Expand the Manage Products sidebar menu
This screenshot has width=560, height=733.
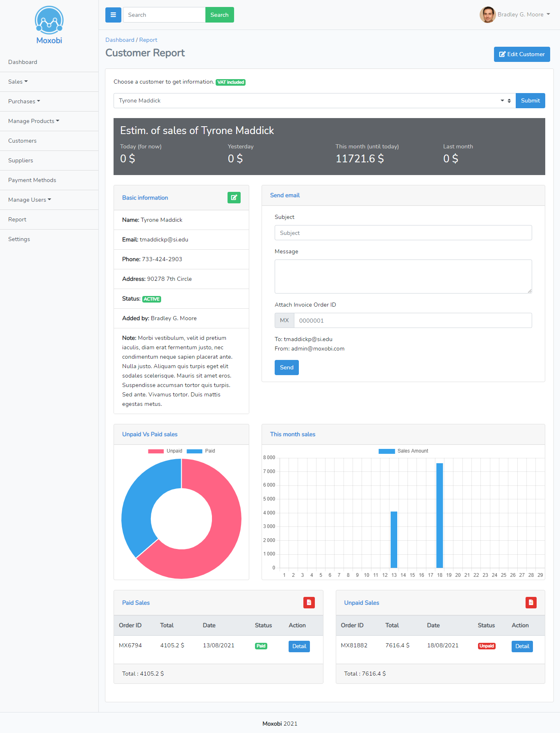point(34,121)
